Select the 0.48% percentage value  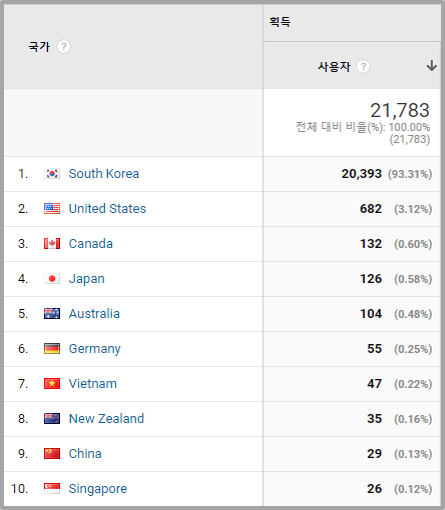(x=413, y=314)
